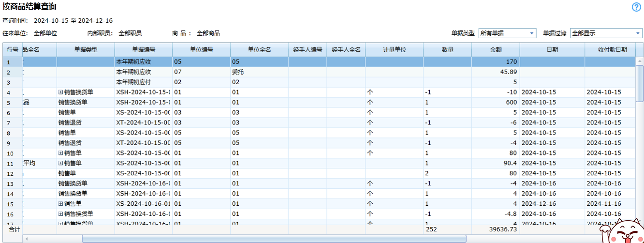644x243 pixels.
Task: Click the horizontal scrollbar thumb
Action: tap(274, 239)
